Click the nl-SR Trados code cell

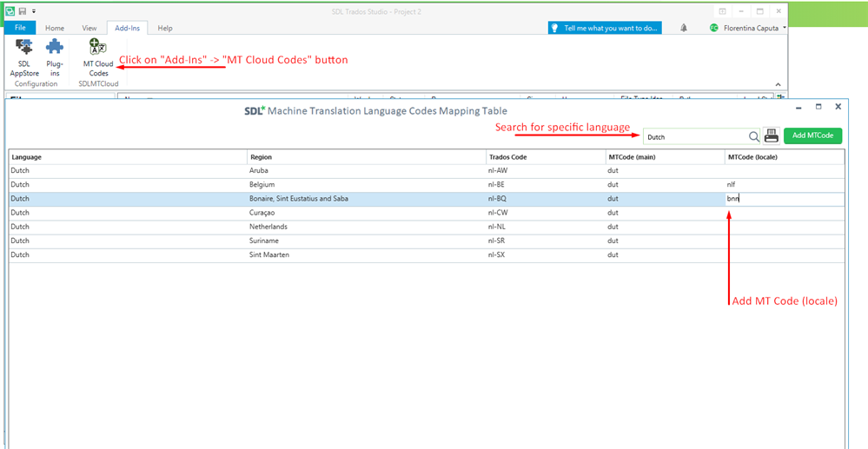(x=546, y=241)
